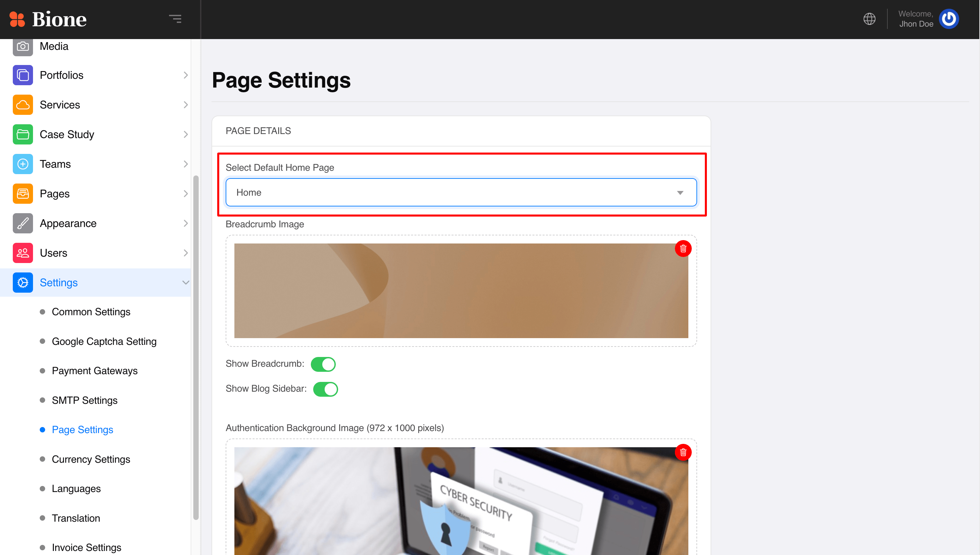Click the breadcrumb image preview
This screenshot has height=555, width=980.
461,291
